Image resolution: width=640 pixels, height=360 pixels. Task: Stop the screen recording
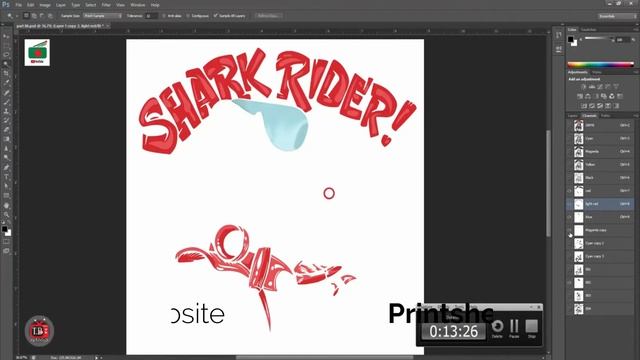pos(531,329)
